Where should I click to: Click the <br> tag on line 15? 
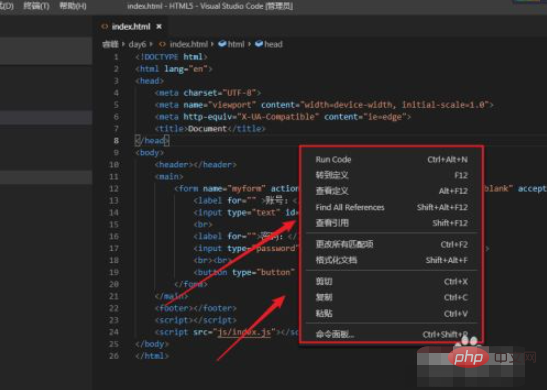(x=203, y=224)
